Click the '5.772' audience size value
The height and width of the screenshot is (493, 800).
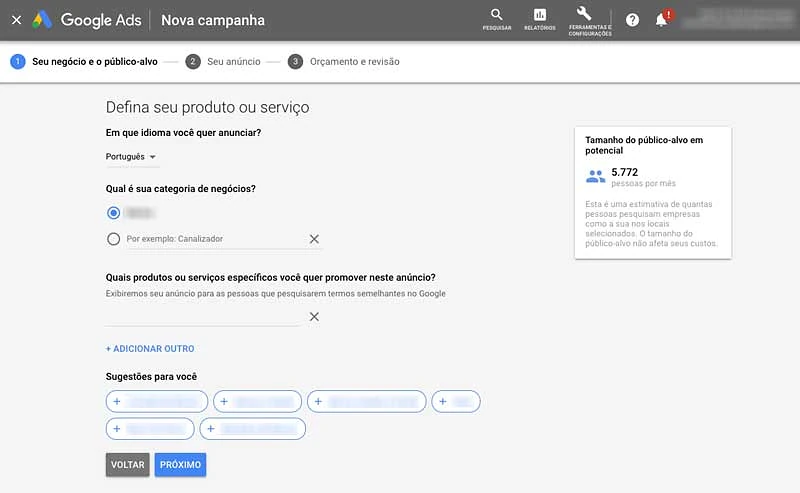pos(624,172)
